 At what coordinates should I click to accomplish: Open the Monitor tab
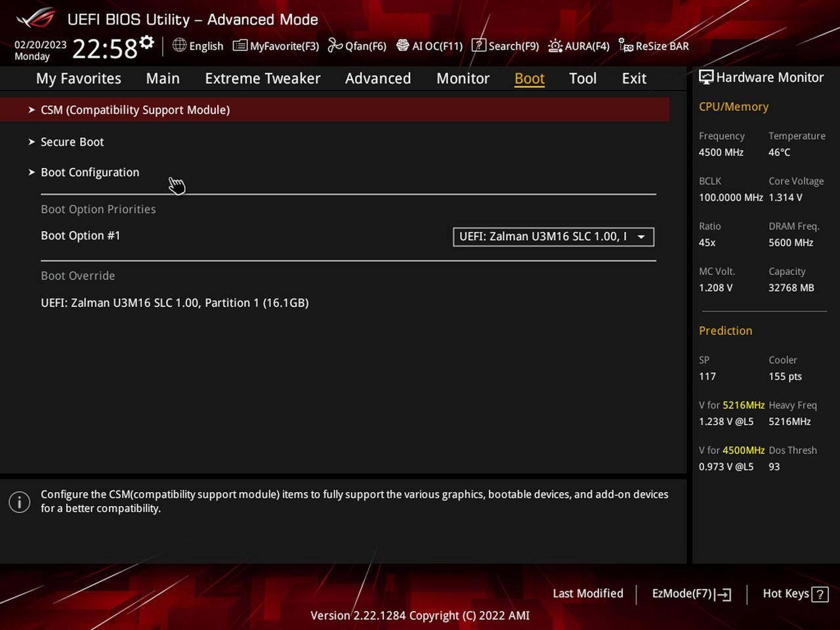pyautogui.click(x=463, y=78)
